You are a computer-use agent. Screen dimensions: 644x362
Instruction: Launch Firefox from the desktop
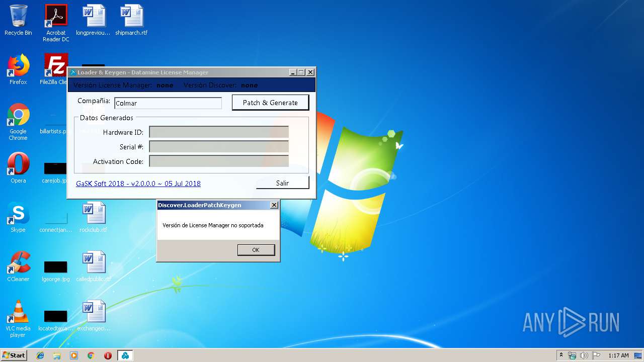click(18, 69)
